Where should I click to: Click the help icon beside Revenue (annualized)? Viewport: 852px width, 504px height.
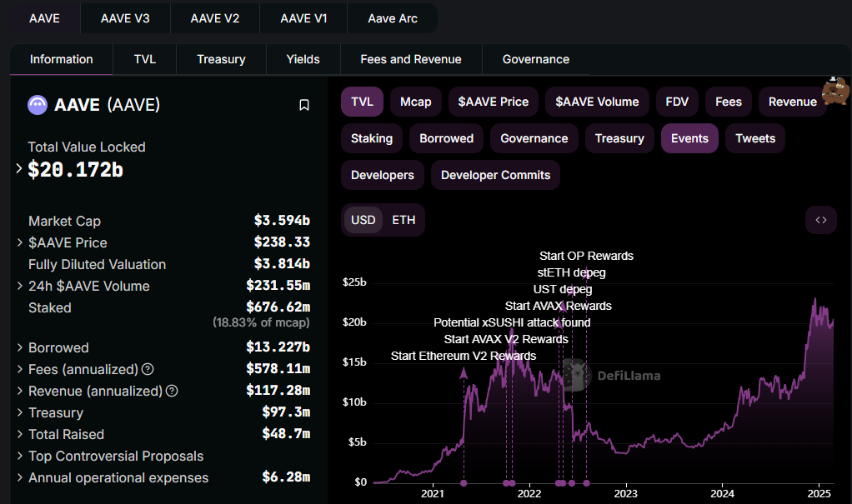click(x=172, y=391)
